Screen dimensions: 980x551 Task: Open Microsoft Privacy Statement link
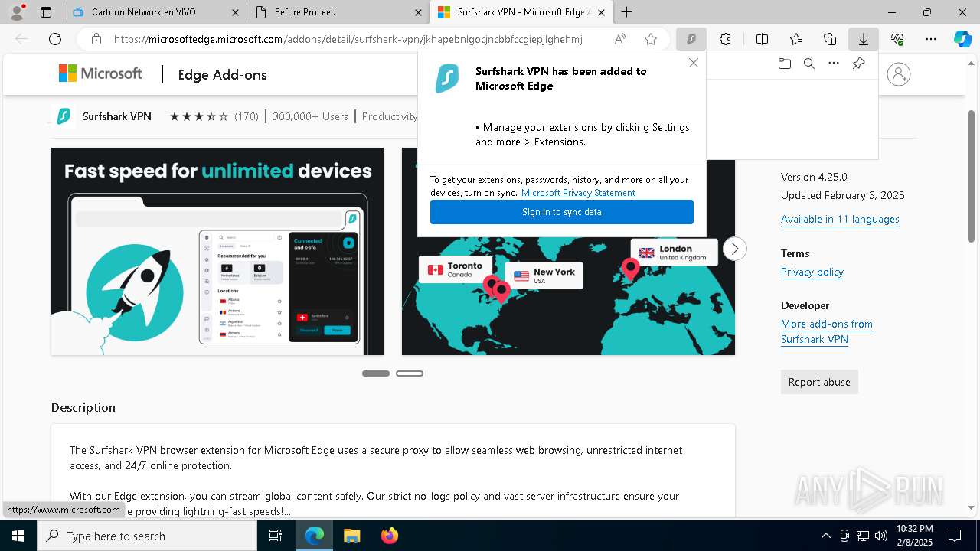(x=578, y=193)
